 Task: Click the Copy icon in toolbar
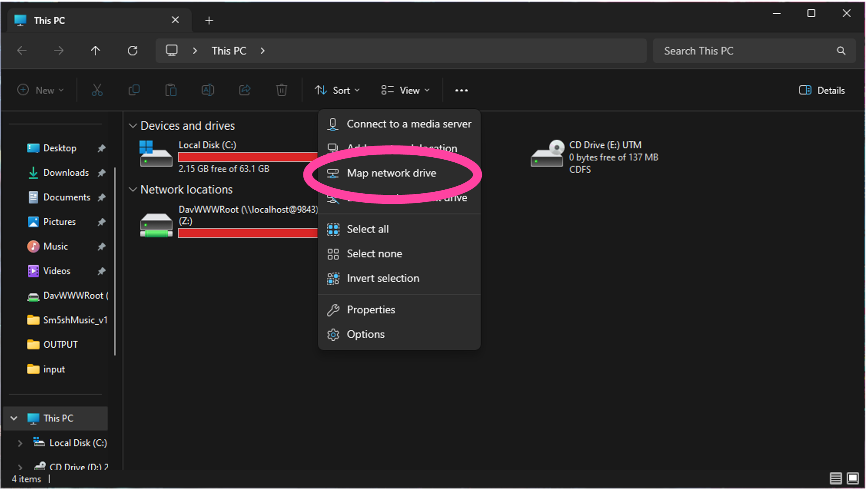[134, 90]
